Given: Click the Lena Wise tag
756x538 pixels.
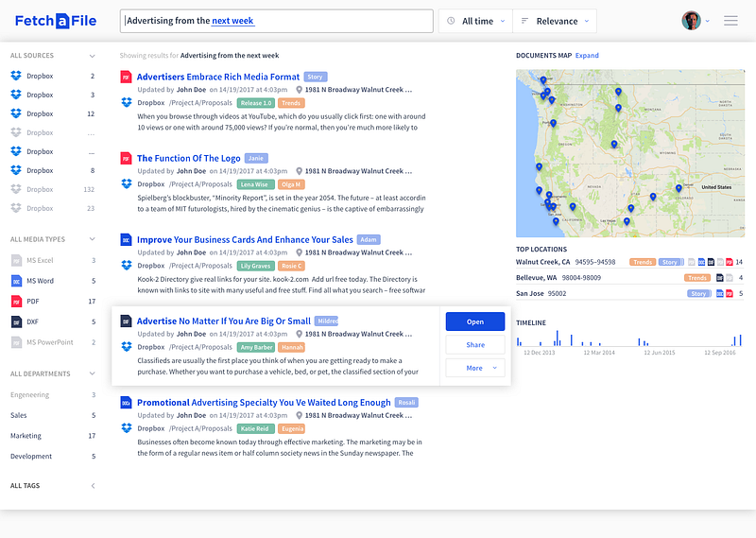Looking at the screenshot, I should coord(256,184).
